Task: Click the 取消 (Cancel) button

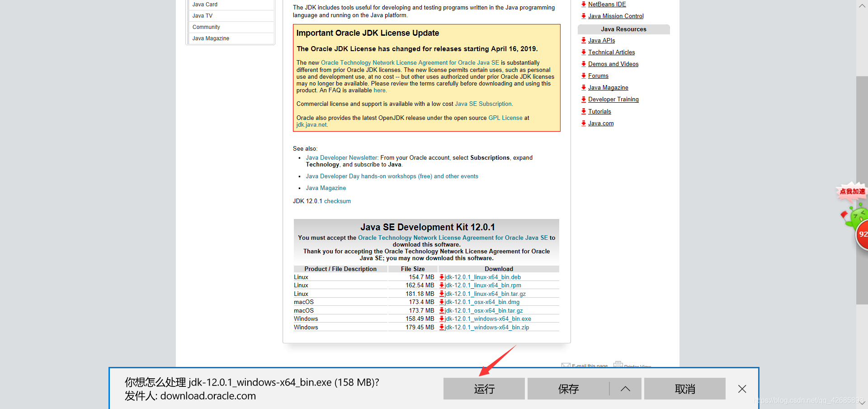Action: pos(684,389)
